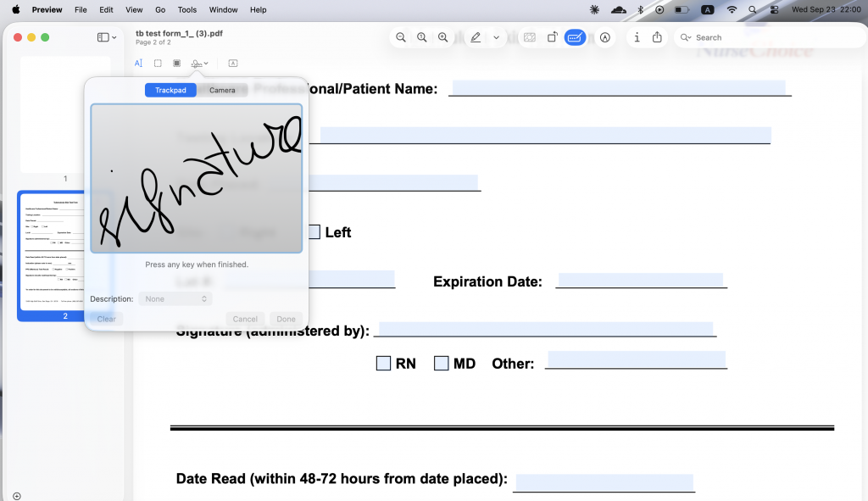
Task: Open the Apple menu
Action: pyautogui.click(x=16, y=9)
